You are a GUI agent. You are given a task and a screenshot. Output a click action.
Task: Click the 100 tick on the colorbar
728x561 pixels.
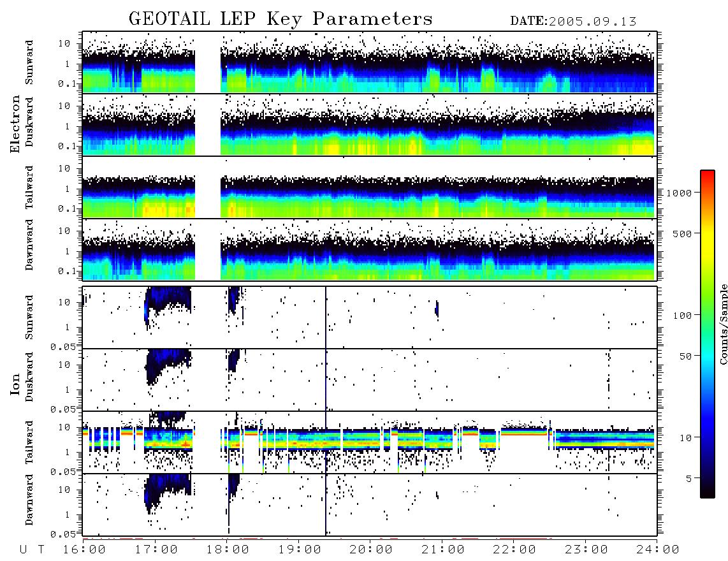[x=683, y=316]
